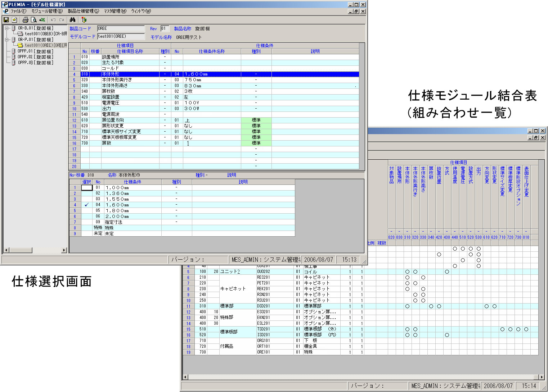Click the 仕様項目名称 column header
Viewport: 548px width, 392px height.
130,51
